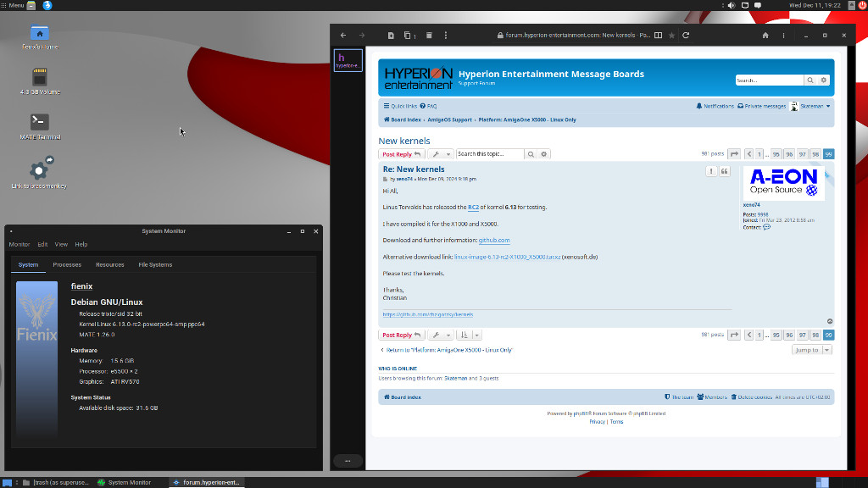Click Delete cookies in footer

(x=751, y=397)
